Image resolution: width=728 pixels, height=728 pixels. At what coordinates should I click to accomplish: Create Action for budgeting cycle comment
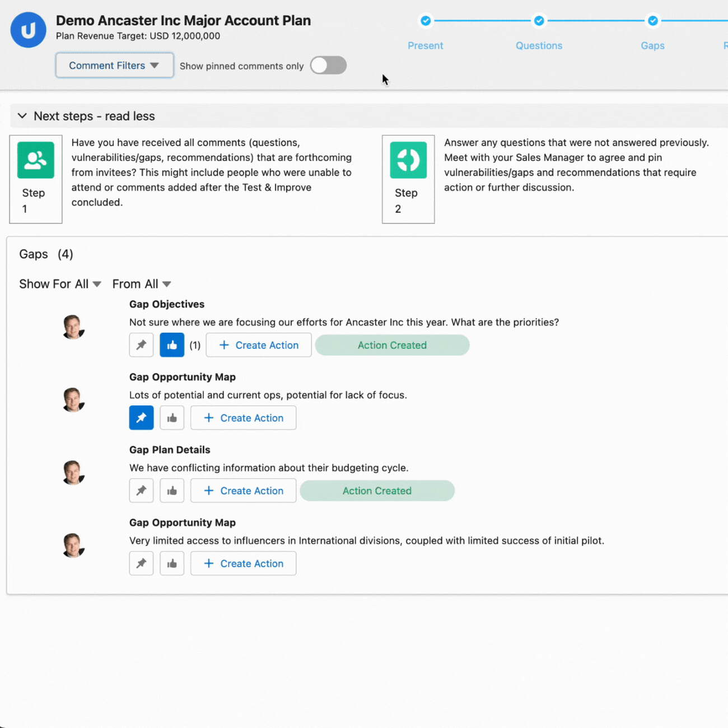tap(244, 491)
